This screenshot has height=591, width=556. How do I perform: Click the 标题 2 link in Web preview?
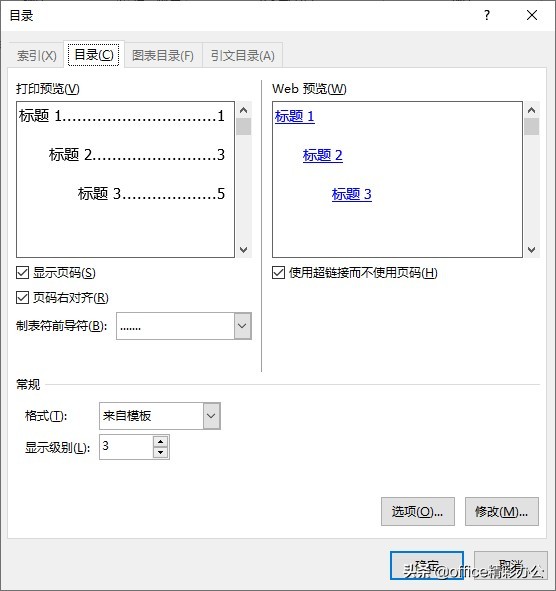(x=323, y=155)
